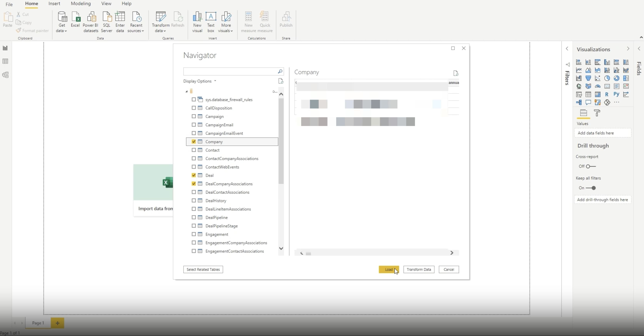Image resolution: width=644 pixels, height=336 pixels.
Task: Open the Format paint roller tab
Action: click(x=597, y=113)
